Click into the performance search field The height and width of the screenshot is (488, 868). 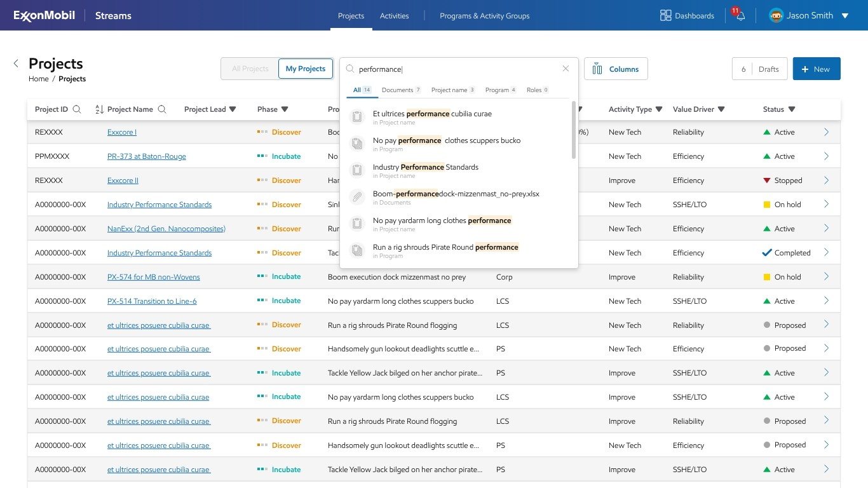(x=458, y=69)
